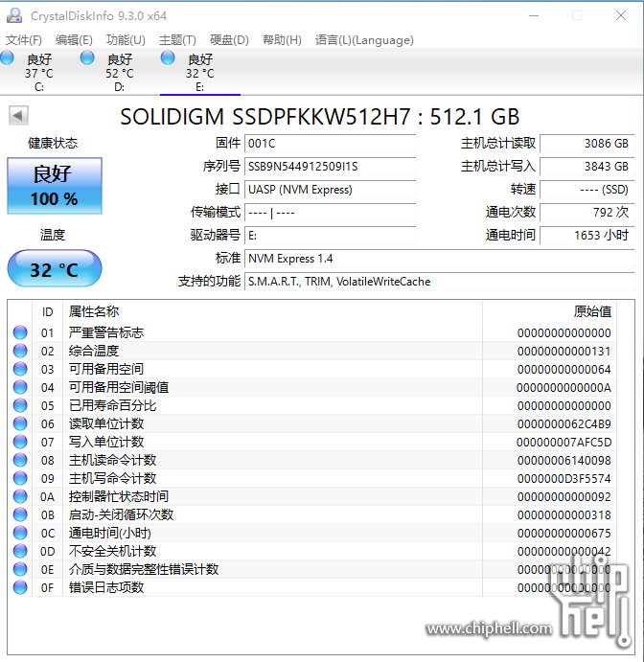Open the 硬盘(D) menu
This screenshot has width=644, height=662.
229,40
